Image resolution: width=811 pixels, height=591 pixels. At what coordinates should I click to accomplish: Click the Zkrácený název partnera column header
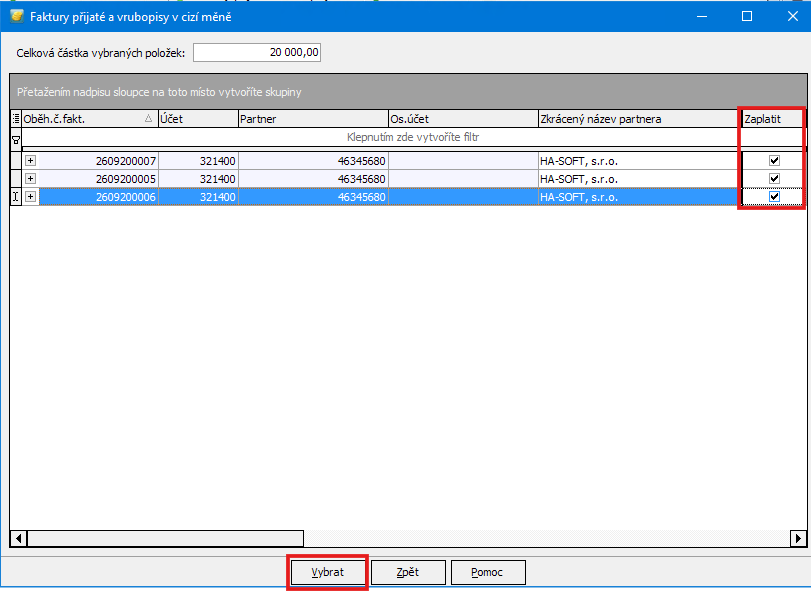pos(638,119)
